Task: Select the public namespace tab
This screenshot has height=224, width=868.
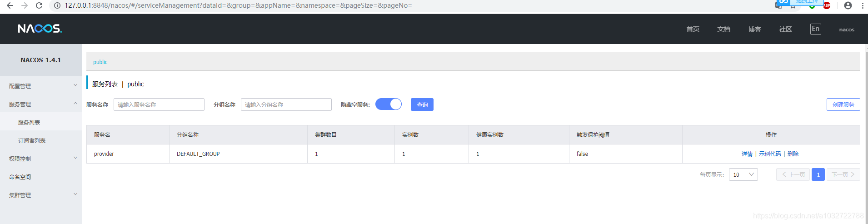Action: coord(100,62)
